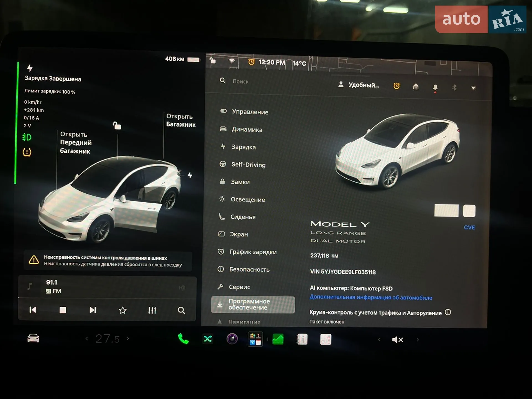Decrease cabin temperature with left arrow
Image resolution: width=532 pixels, height=399 pixels.
point(87,338)
